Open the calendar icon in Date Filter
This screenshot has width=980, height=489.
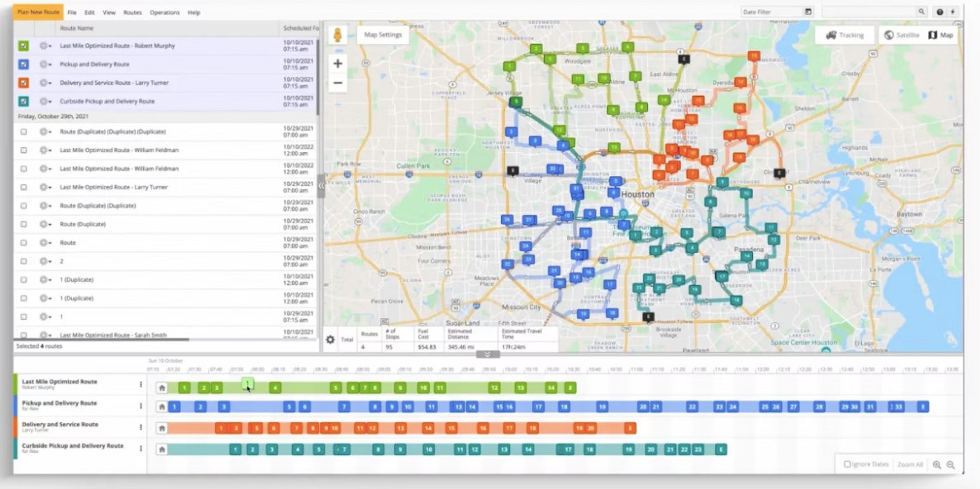click(808, 12)
